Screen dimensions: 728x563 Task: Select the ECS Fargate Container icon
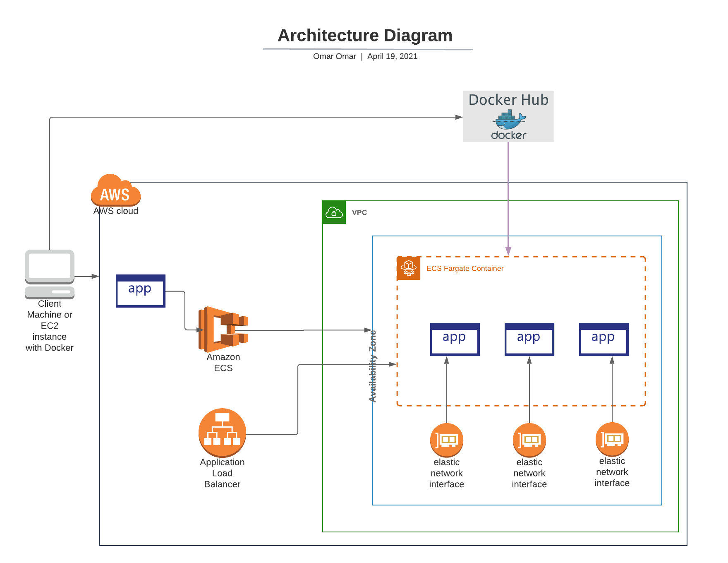[409, 268]
